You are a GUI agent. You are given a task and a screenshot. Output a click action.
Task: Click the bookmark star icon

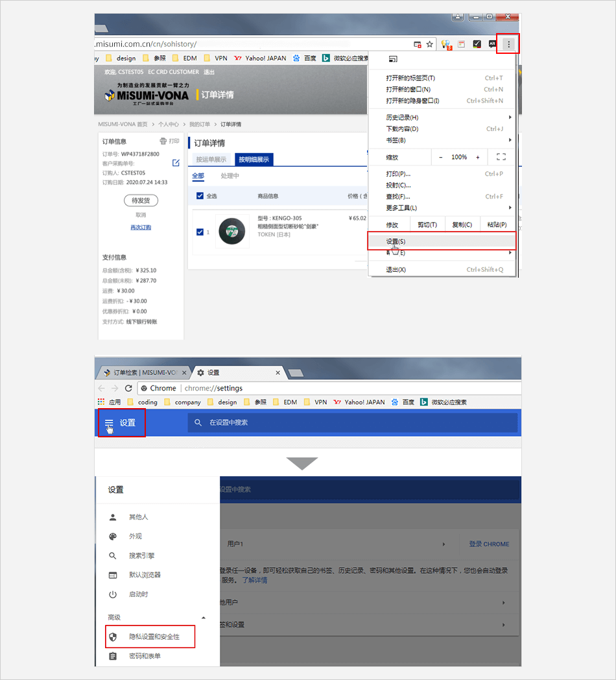coord(429,44)
